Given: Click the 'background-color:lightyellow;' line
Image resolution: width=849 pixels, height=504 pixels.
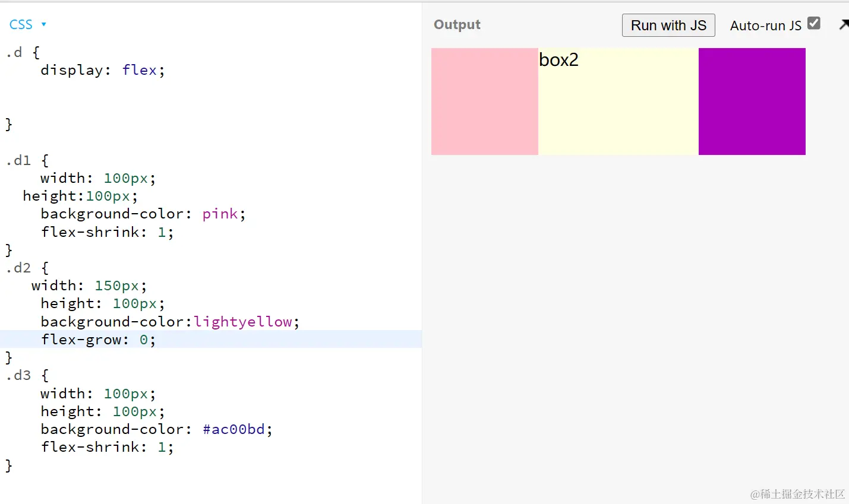Looking at the screenshot, I should click(170, 322).
